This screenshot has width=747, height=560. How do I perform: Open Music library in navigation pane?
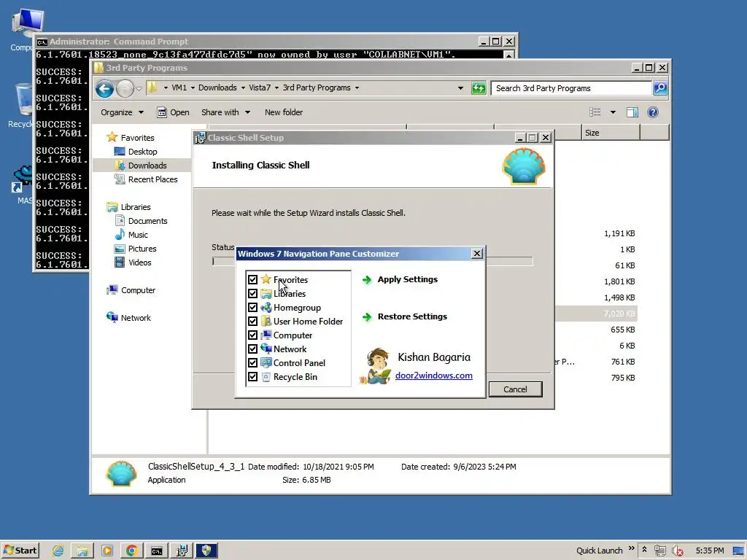click(138, 235)
